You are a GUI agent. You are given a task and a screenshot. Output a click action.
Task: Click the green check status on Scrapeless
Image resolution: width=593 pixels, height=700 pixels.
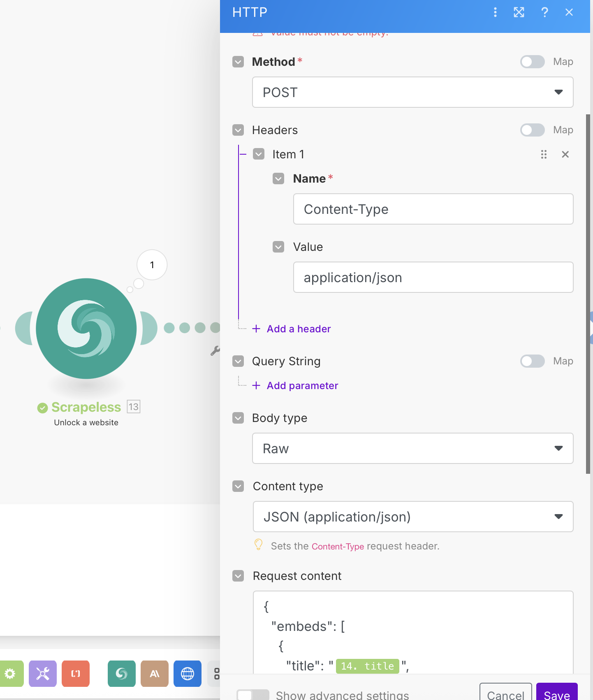pyautogui.click(x=42, y=408)
